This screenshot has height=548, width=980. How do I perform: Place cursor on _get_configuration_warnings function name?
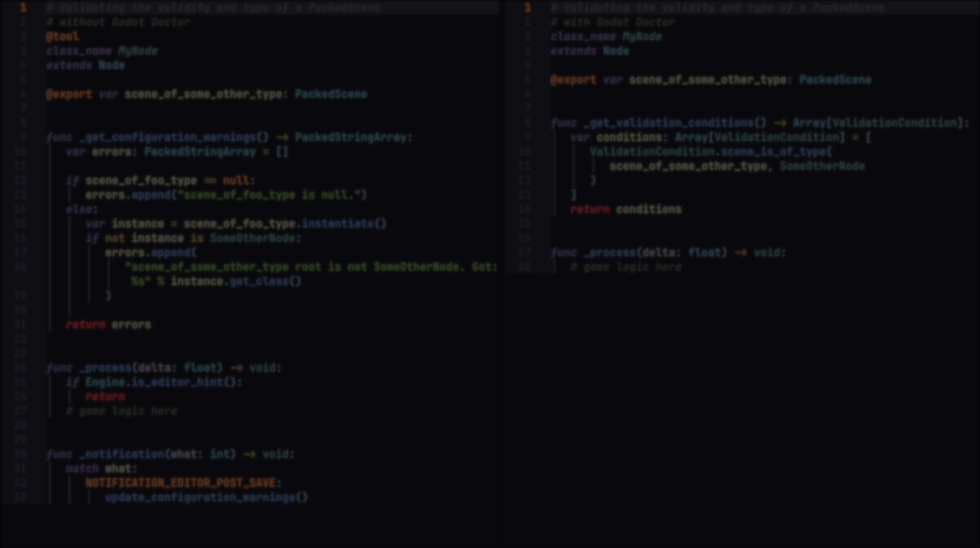tap(167, 137)
